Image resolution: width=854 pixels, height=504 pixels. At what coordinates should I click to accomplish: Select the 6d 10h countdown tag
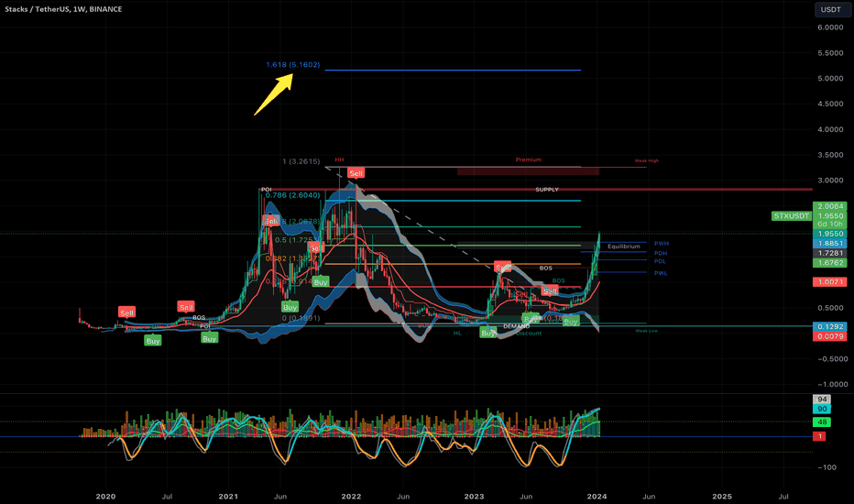(x=830, y=224)
